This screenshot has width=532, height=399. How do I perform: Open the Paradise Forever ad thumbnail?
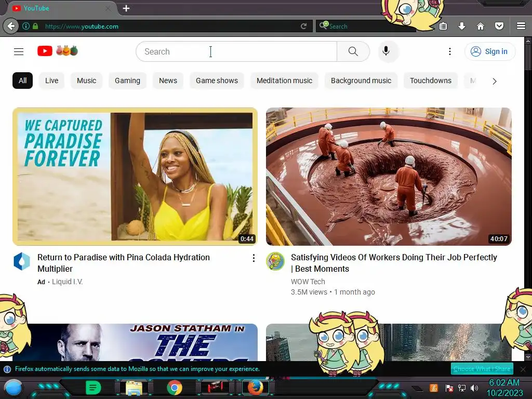coord(135,177)
